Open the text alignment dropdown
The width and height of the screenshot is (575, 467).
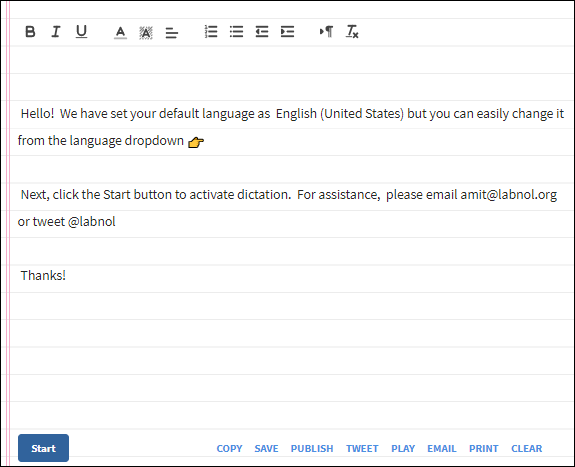[x=172, y=33]
